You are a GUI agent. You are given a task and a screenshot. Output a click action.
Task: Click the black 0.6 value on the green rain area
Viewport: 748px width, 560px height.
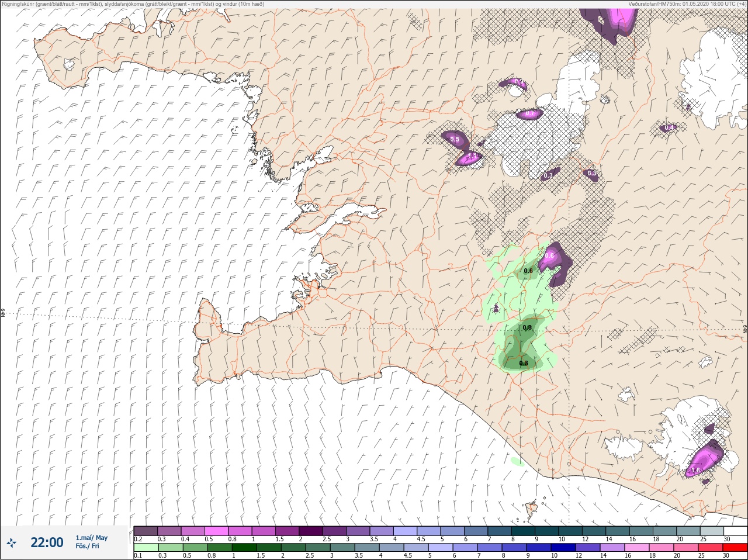point(528,271)
